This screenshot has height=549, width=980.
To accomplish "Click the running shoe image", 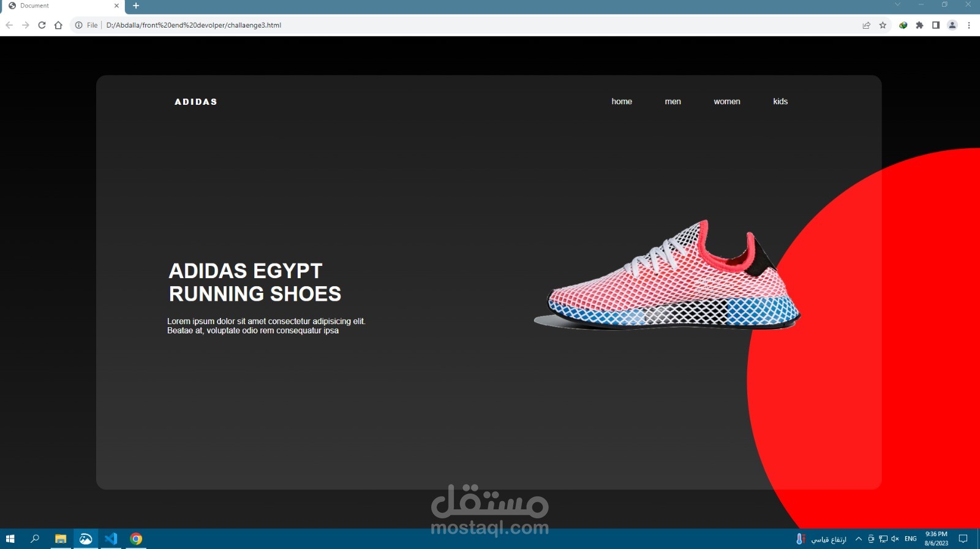I will point(668,276).
